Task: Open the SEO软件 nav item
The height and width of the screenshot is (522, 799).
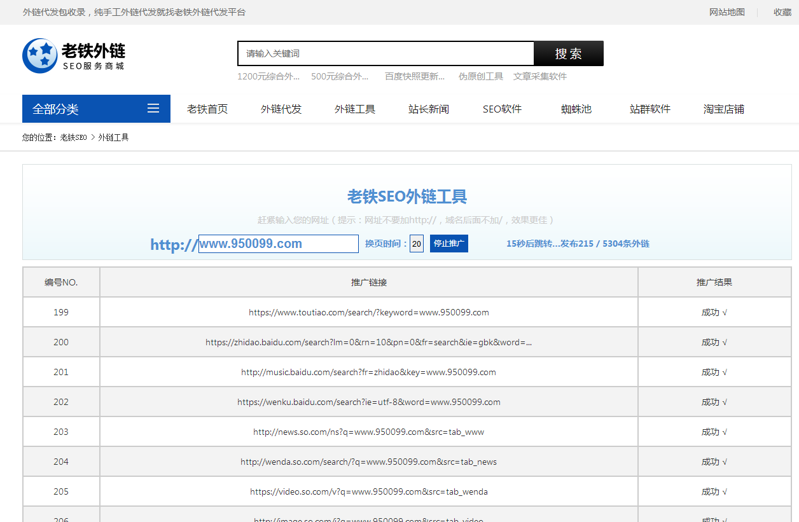Action: coord(502,109)
